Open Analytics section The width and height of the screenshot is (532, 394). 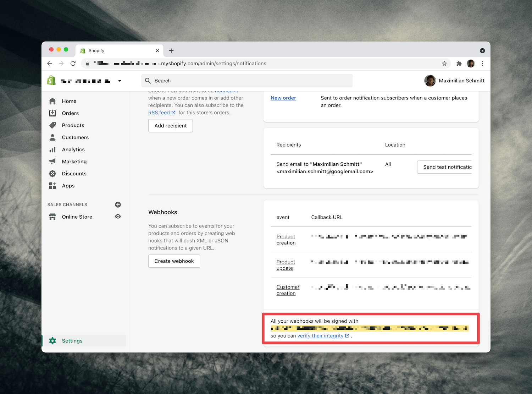[x=73, y=149]
